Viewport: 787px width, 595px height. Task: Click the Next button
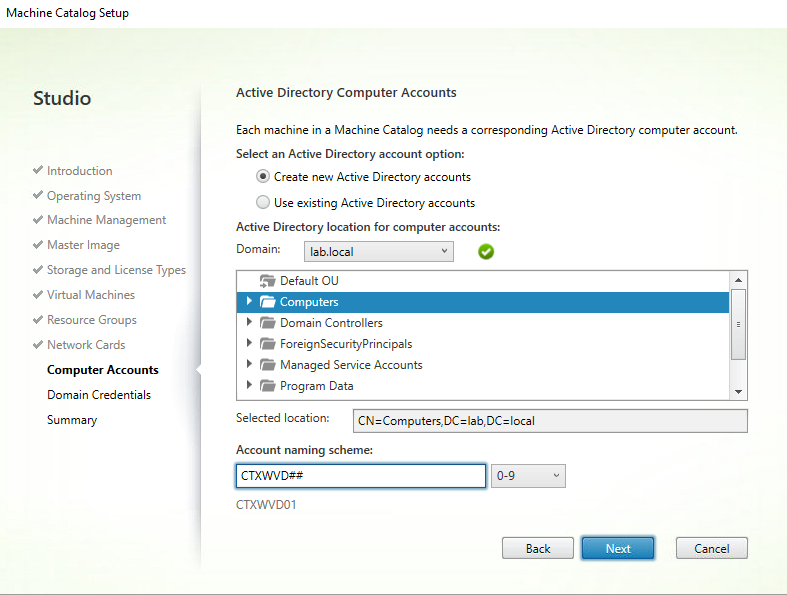tap(618, 548)
